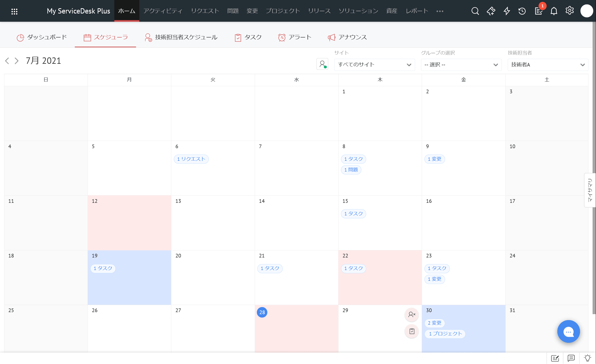Open the マイサマリ side panel tab
Image resolution: width=596 pixels, height=364 pixels.
tap(590, 190)
